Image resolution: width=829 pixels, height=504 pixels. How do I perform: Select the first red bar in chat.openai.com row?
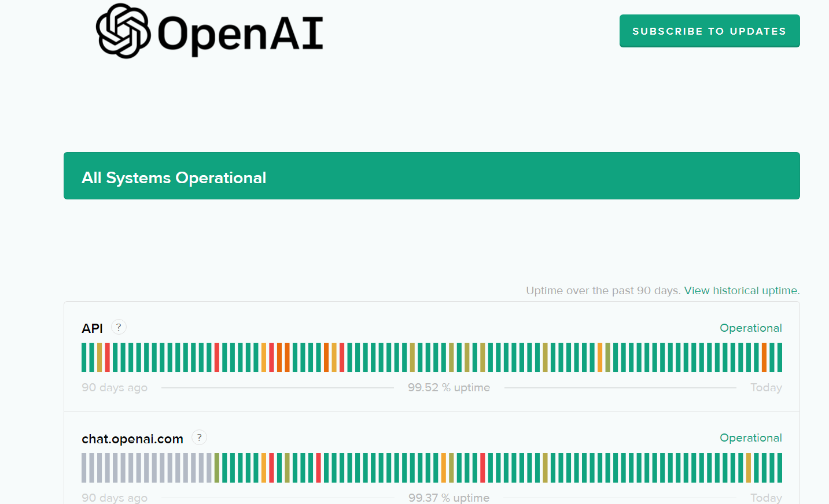[x=271, y=468]
